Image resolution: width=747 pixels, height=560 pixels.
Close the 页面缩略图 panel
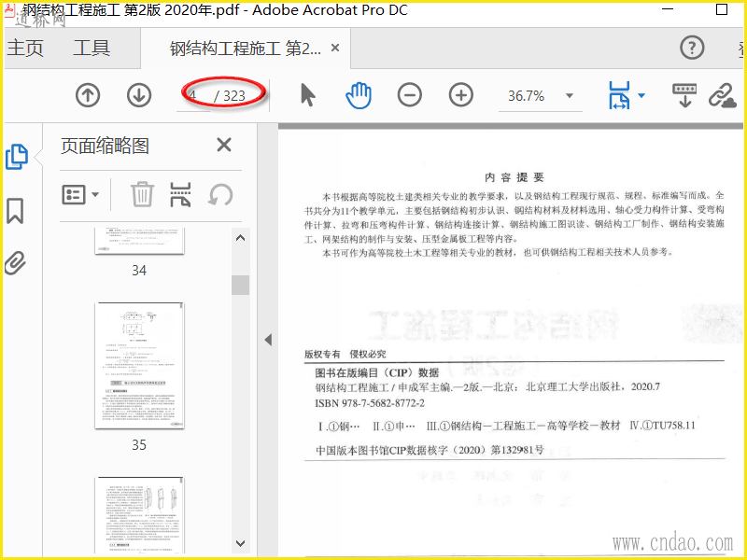coord(224,145)
